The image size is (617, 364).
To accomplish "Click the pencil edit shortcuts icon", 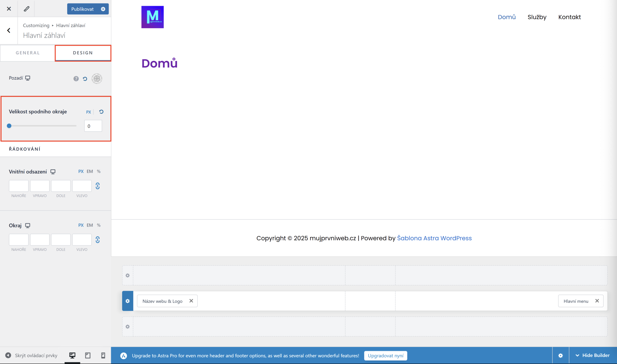I will (x=26, y=9).
